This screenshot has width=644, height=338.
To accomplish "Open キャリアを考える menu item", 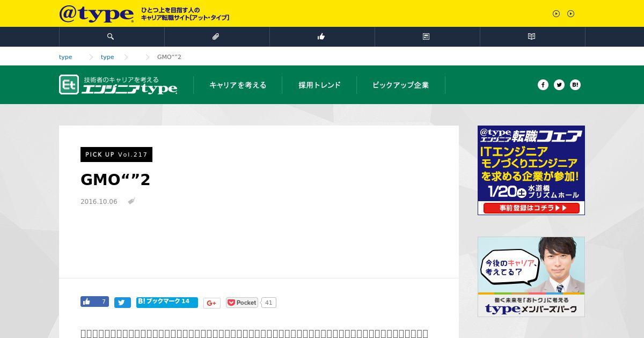I will point(238,85).
